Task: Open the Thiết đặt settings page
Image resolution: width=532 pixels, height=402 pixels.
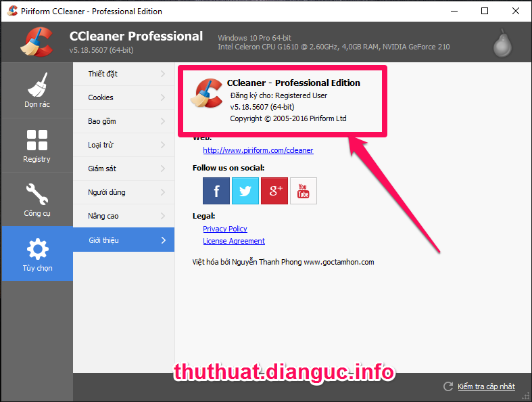Action: (x=124, y=74)
